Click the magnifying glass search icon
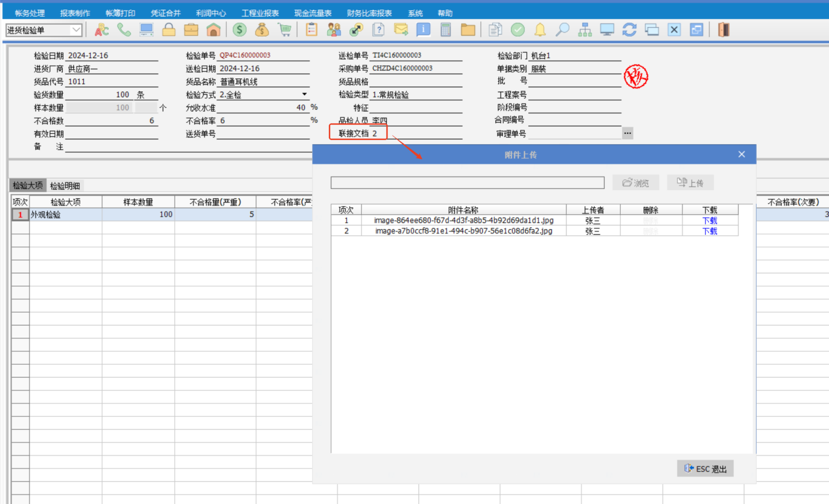829x504 pixels. tap(562, 30)
